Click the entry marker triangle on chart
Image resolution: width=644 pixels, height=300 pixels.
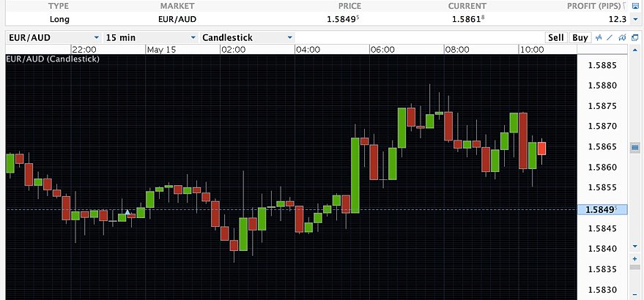(127, 212)
